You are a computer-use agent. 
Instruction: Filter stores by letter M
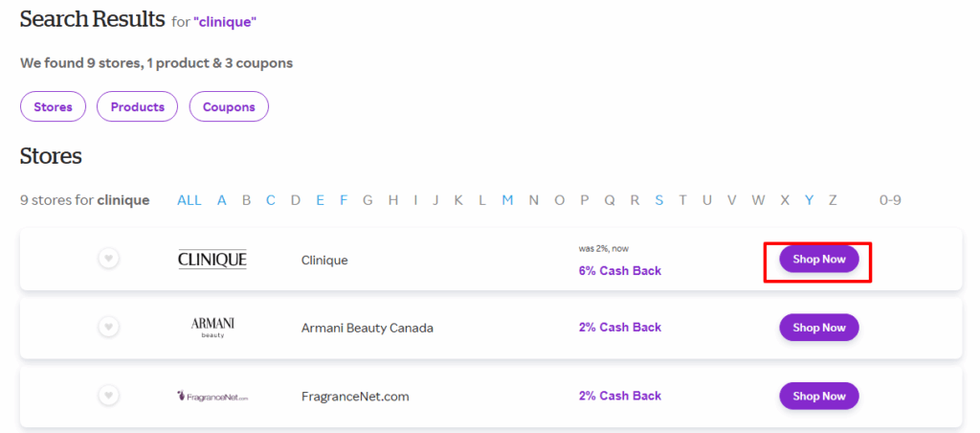click(508, 200)
